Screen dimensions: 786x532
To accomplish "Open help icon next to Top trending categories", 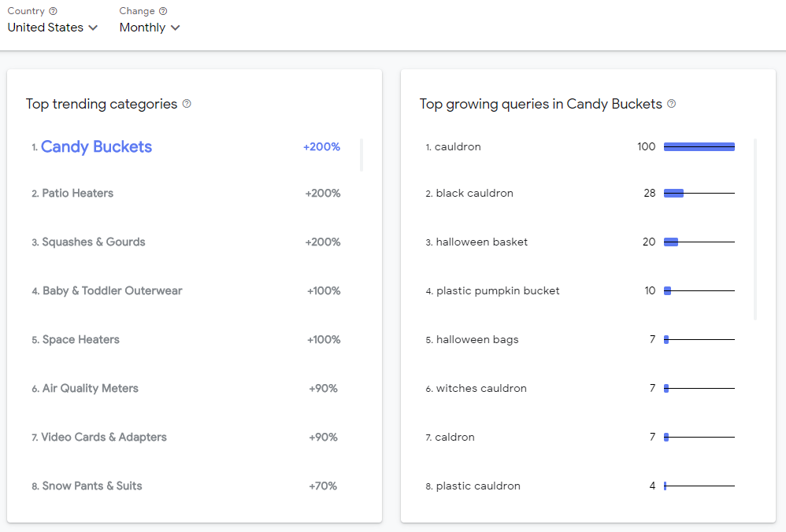I will (187, 104).
